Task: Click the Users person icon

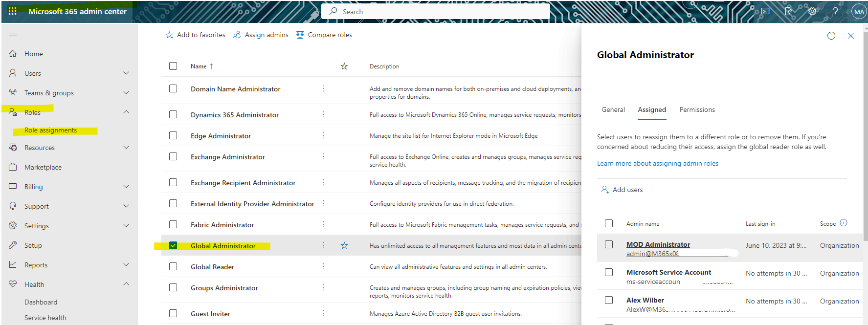Action: click(x=13, y=73)
